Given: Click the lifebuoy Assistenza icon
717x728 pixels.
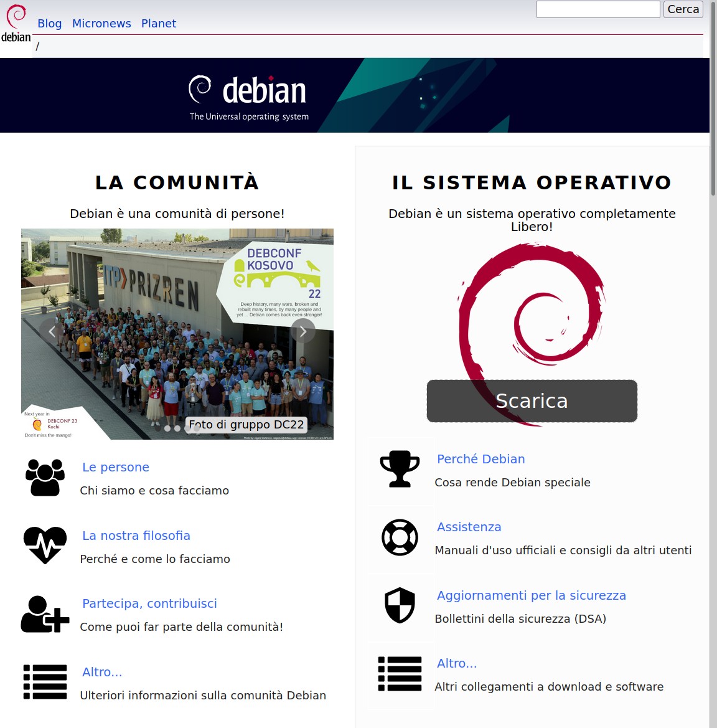Looking at the screenshot, I should (x=400, y=537).
